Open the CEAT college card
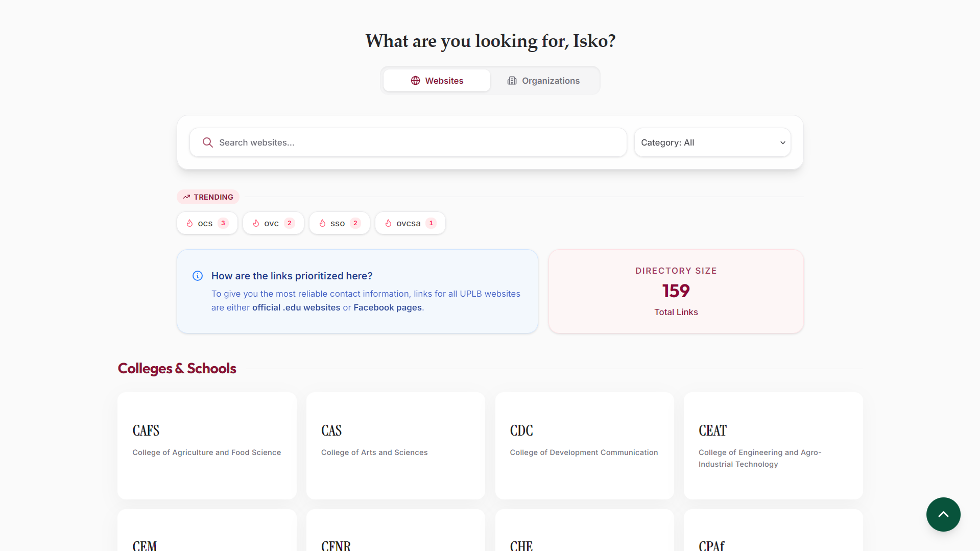 (x=773, y=446)
